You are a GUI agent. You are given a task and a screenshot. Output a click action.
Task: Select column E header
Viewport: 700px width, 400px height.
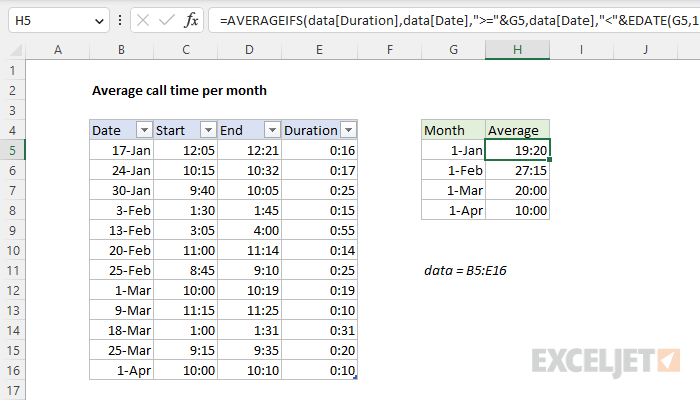(x=320, y=50)
